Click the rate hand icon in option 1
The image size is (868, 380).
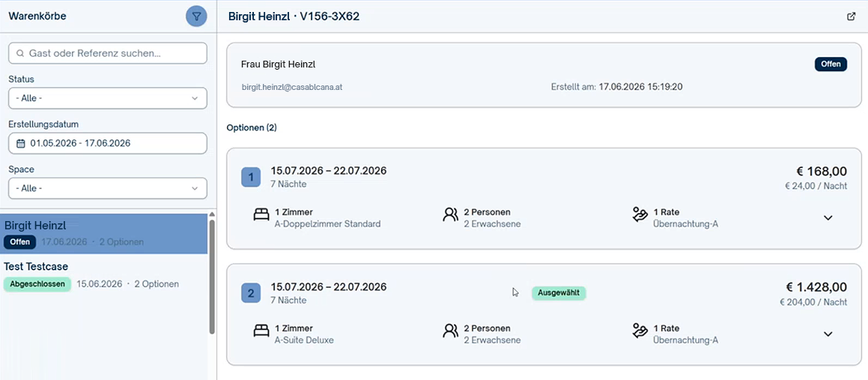tap(640, 215)
